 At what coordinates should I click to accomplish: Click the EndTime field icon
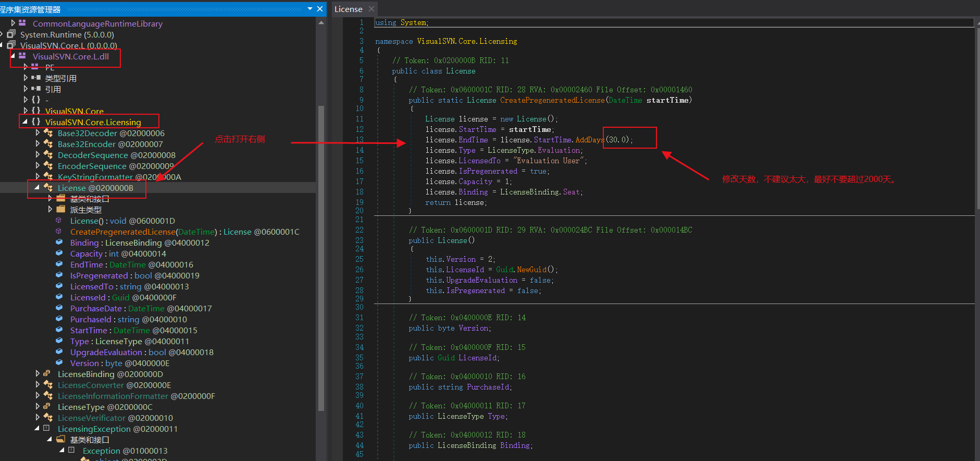pos(59,264)
